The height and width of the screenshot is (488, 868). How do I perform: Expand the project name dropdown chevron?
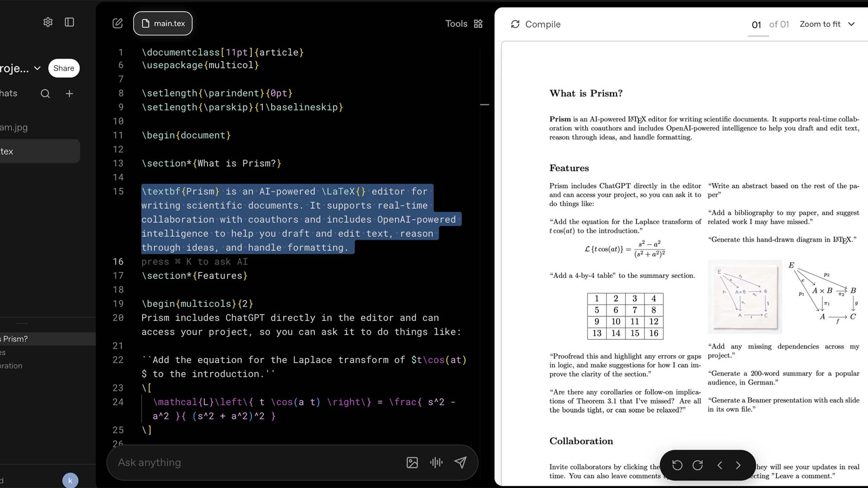(x=38, y=68)
